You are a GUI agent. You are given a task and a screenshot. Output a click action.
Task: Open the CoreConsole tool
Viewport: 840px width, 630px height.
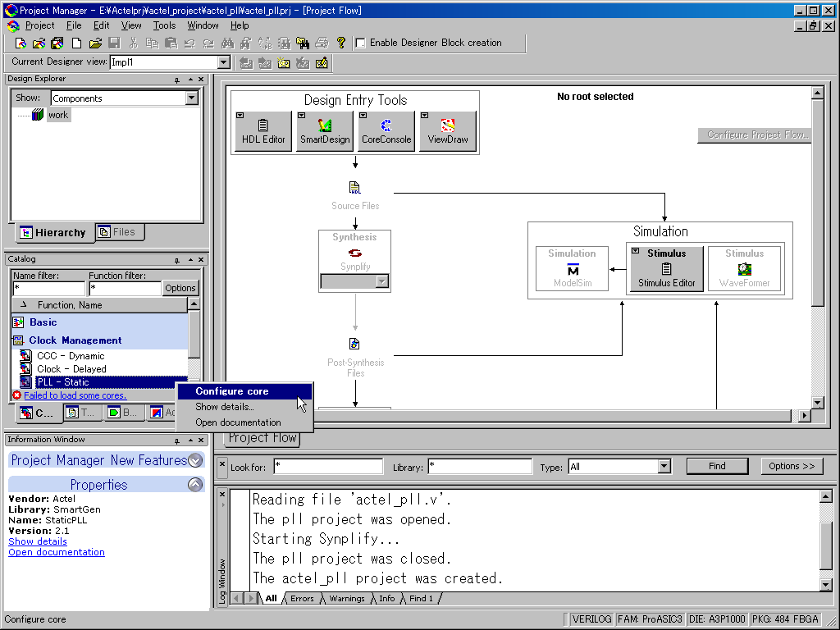click(386, 131)
